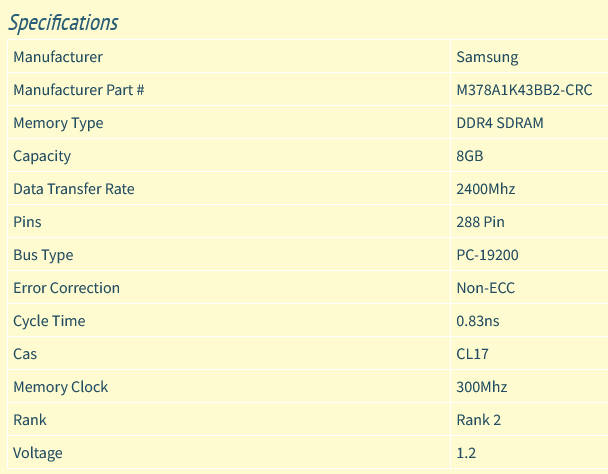The image size is (608, 474).
Task: Select the Memory Clock label
Action: pos(60,387)
